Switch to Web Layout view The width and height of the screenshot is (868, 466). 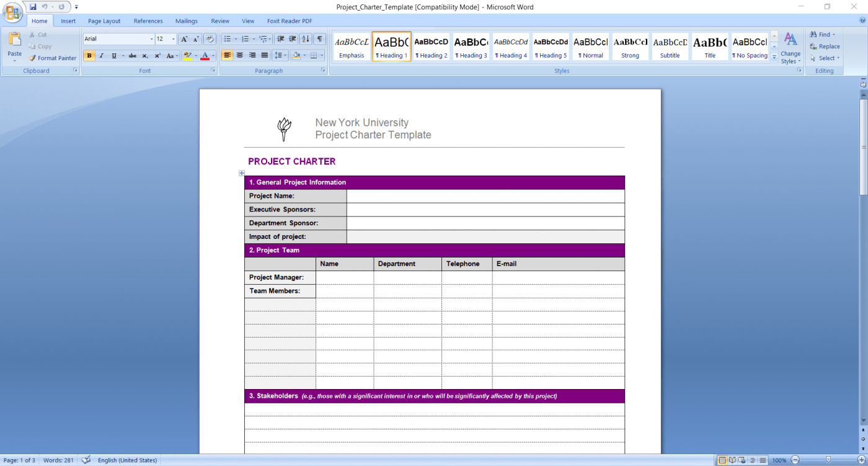(741, 460)
